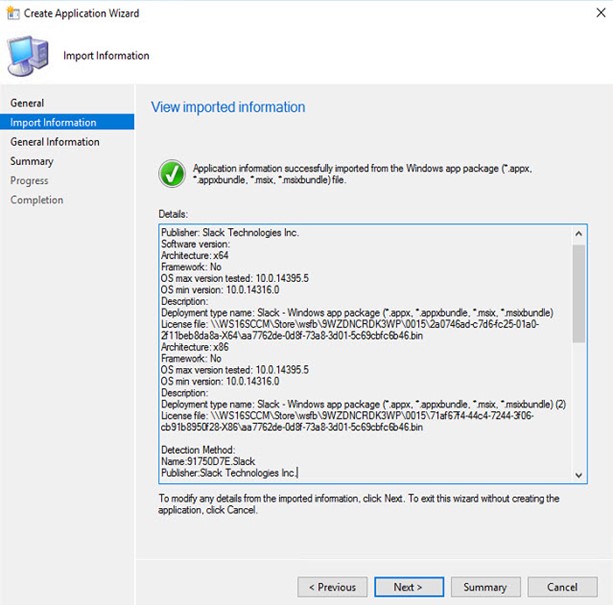Click the Create Application Wizard title bar icon
Viewport: 613px width, 605px height.
tap(14, 13)
